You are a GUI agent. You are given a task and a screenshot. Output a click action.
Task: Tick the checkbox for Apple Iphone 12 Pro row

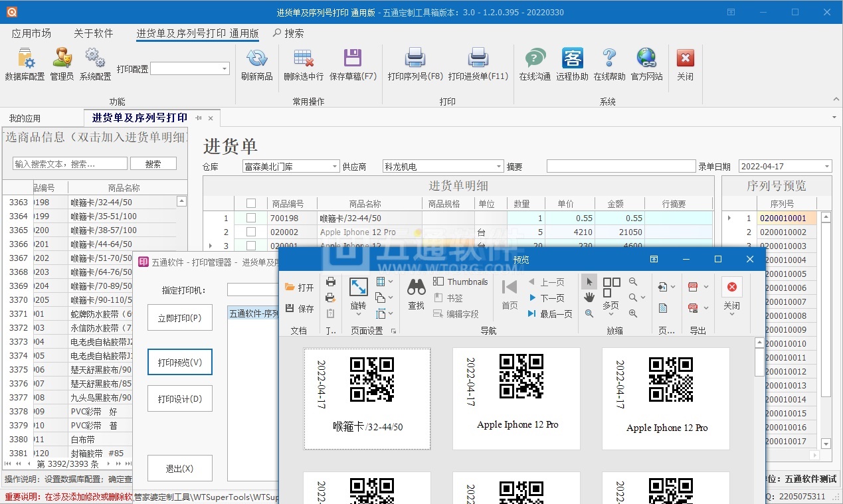pos(251,232)
